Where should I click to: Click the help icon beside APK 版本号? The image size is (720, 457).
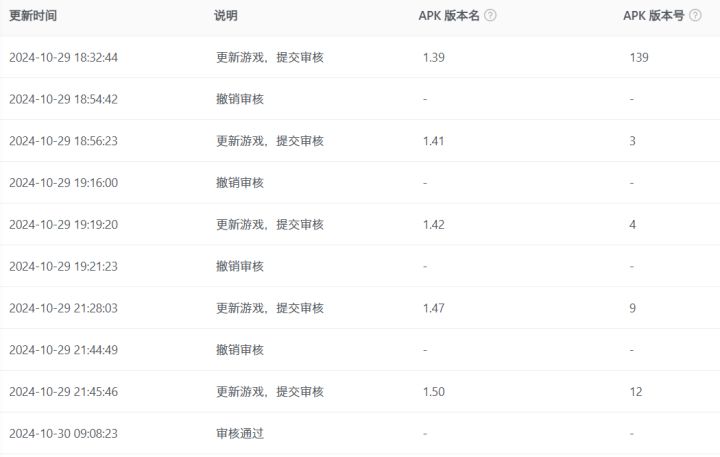[x=695, y=16]
